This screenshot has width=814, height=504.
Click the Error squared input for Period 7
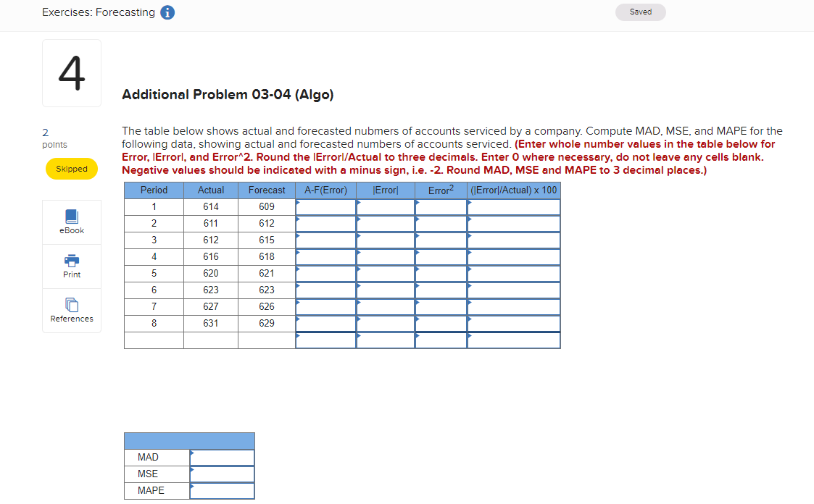[x=441, y=306]
